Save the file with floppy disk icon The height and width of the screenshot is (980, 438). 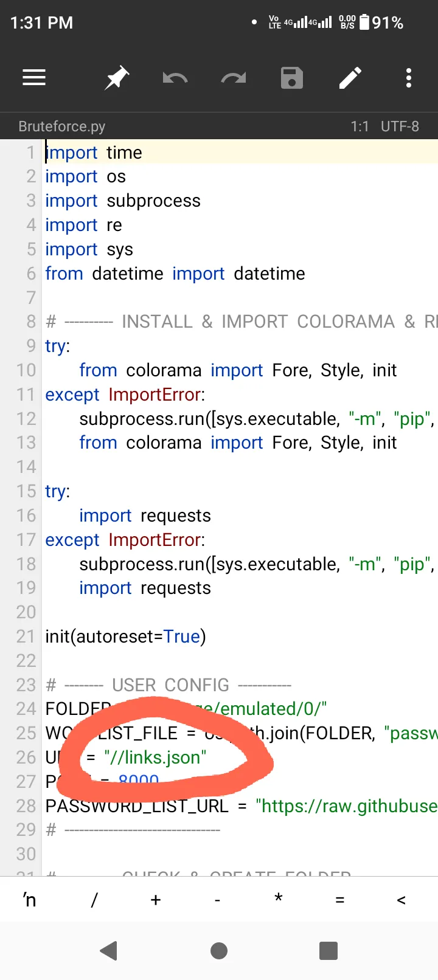pyautogui.click(x=292, y=78)
